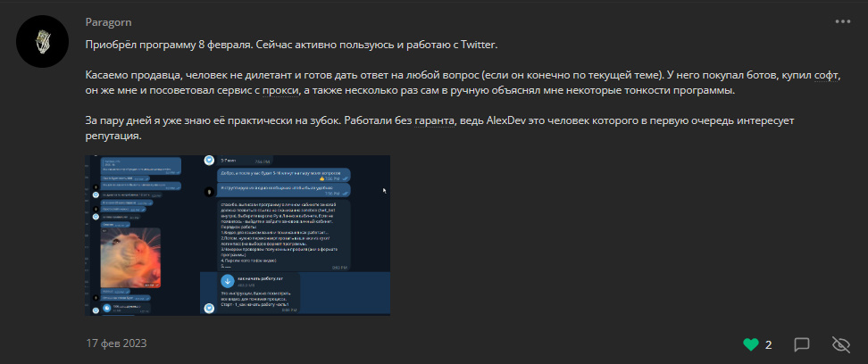
Task: Enlarge the attached Telegram chat screenshot
Action: point(238,236)
